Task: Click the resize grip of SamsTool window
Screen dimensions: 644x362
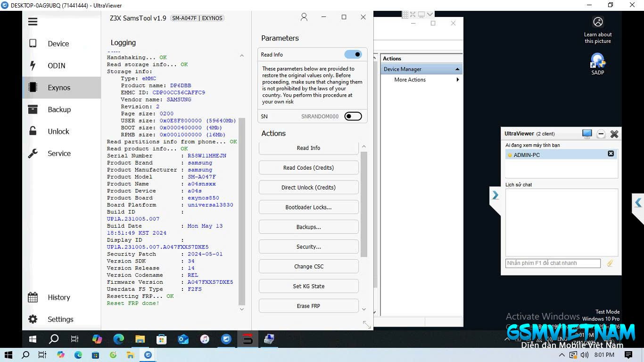Action: [367, 324]
